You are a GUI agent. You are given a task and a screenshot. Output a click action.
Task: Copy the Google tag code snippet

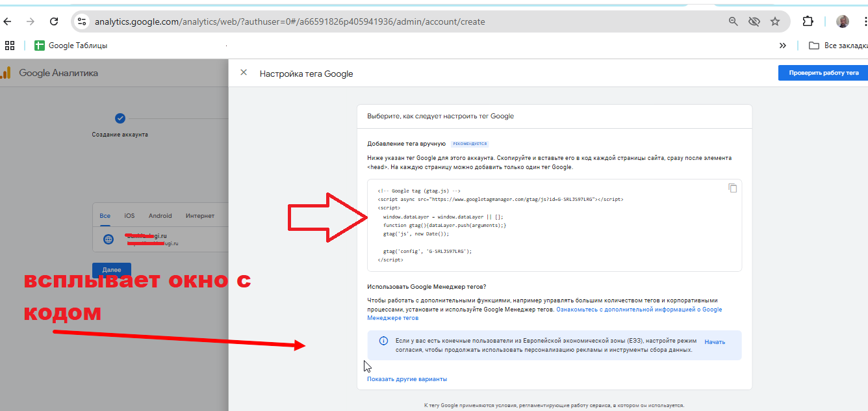click(x=732, y=188)
